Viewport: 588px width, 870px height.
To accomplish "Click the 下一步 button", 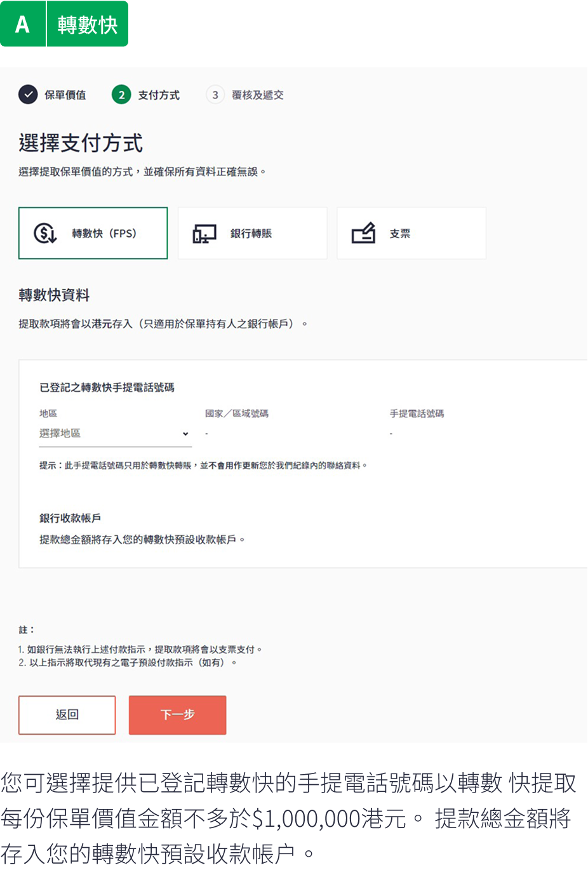I will coord(177,714).
